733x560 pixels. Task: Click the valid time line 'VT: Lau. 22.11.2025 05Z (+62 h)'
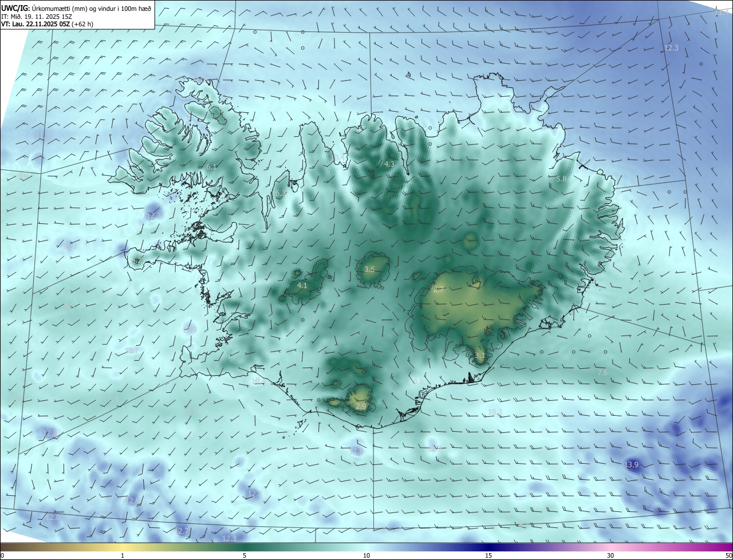(47, 24)
